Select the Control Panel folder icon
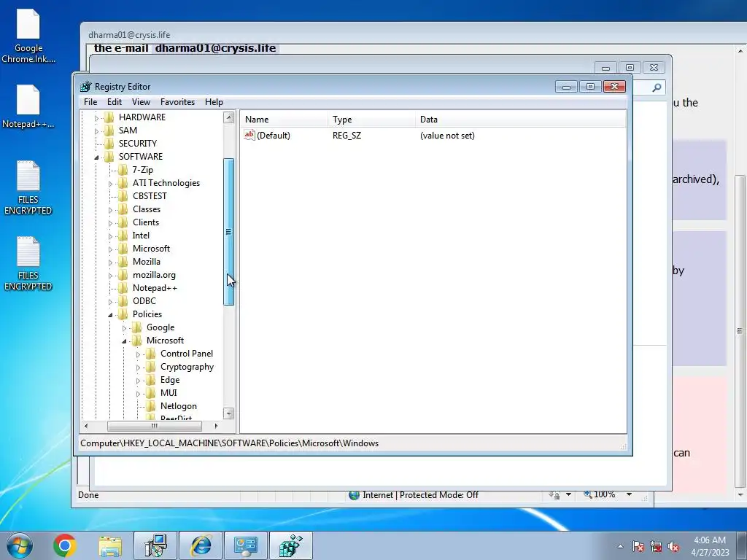This screenshot has width=747, height=560. (x=150, y=354)
